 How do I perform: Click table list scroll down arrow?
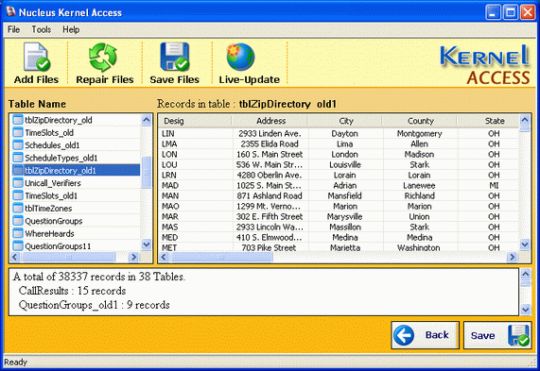pyautogui.click(x=146, y=245)
